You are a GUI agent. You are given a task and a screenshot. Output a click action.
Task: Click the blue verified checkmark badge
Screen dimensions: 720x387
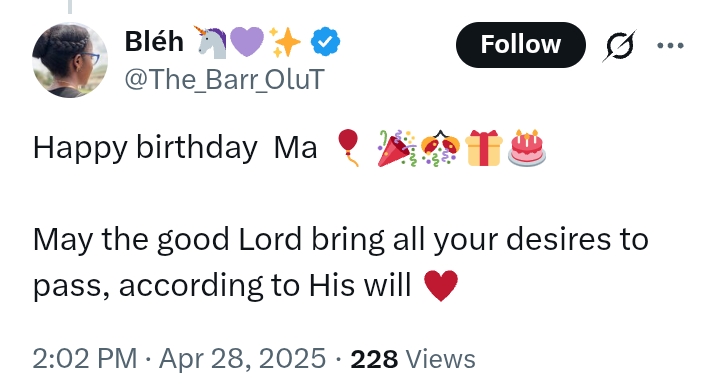(x=326, y=42)
